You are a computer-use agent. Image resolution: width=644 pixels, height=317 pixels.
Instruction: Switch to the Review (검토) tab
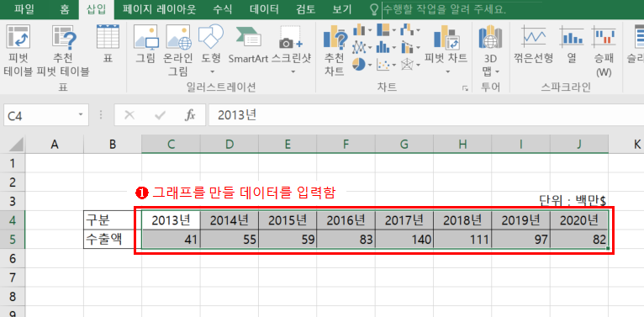[305, 9]
